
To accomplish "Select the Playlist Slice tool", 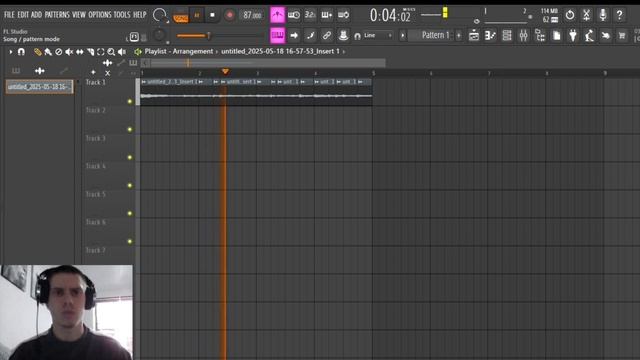I will (x=90, y=52).
